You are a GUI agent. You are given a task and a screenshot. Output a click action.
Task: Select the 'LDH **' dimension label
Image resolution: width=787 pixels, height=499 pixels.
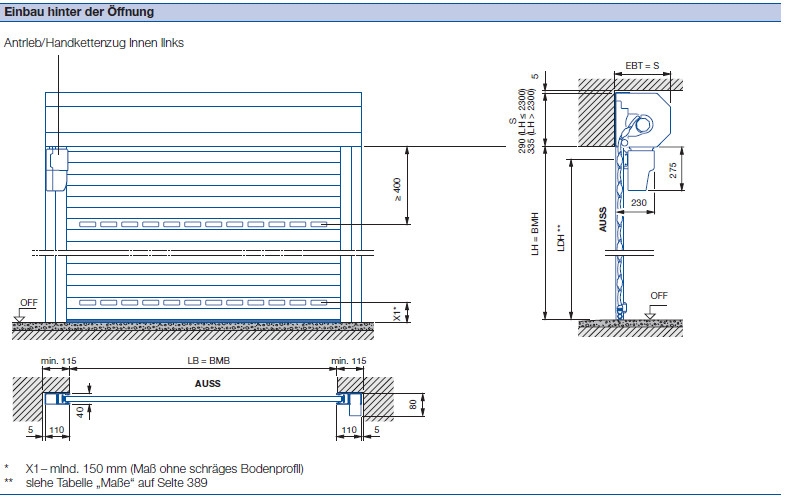coord(561,238)
